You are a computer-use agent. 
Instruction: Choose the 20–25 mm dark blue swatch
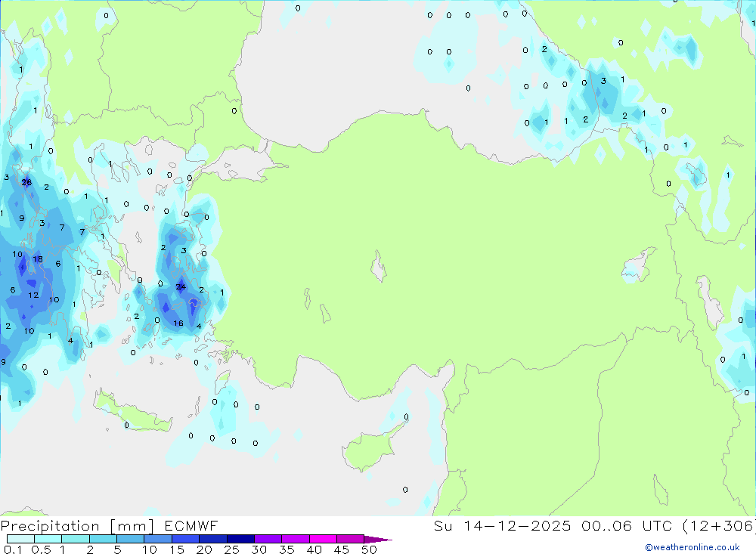pos(213,539)
